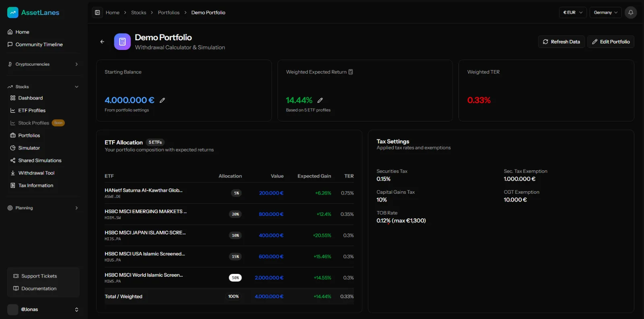644x319 pixels.
Task: Select HSBC MSCI USA Islamic Screened row
Action: click(x=229, y=257)
